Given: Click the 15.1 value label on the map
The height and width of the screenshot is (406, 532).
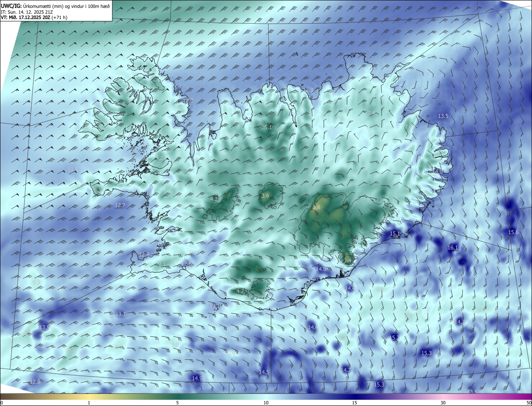Looking at the screenshot, I should coord(395,234).
